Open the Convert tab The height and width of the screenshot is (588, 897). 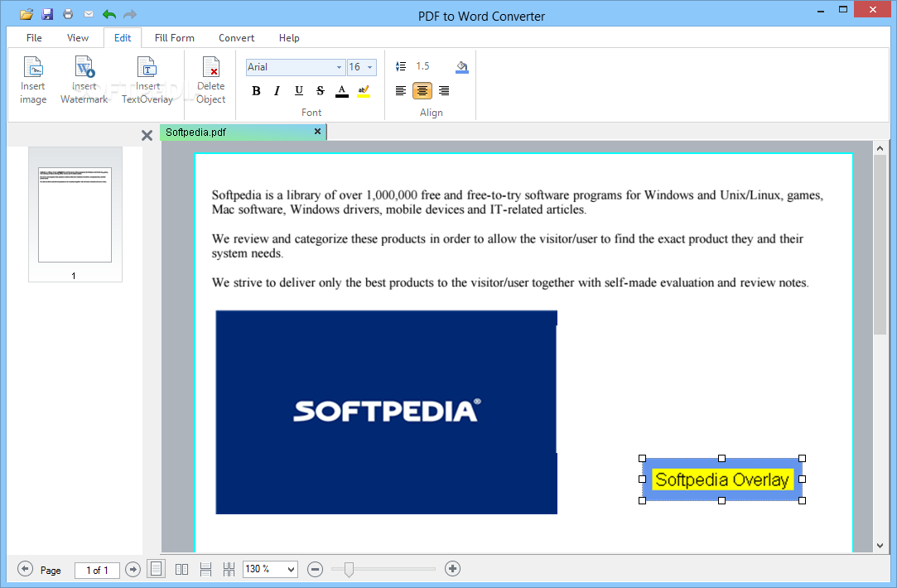click(236, 38)
